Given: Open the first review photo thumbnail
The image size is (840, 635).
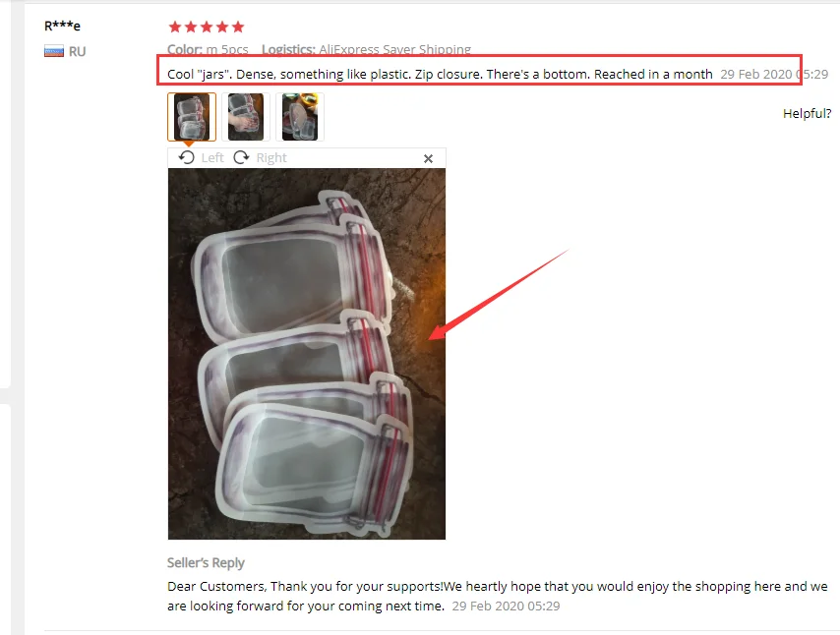Looking at the screenshot, I should click(192, 117).
